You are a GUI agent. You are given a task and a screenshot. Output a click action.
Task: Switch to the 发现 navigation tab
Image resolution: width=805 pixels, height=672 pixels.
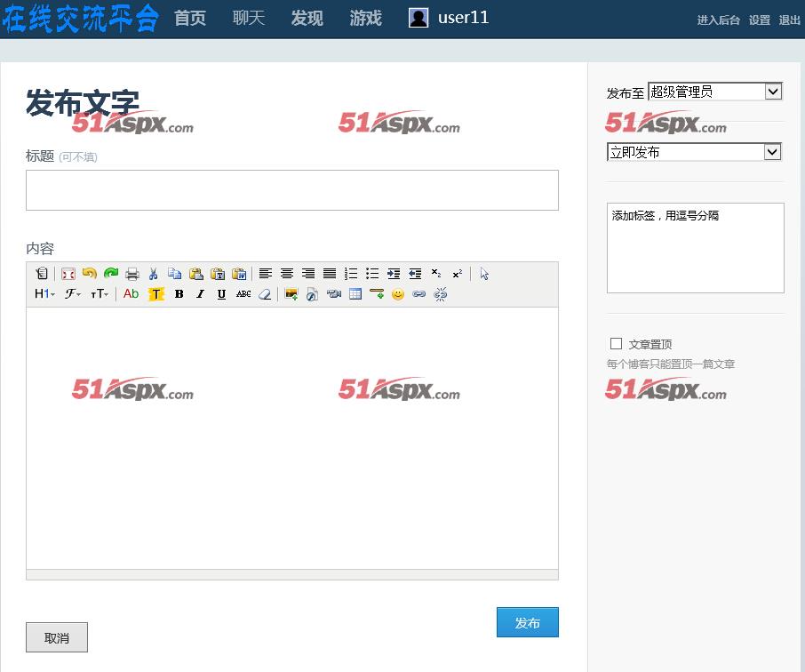click(307, 19)
